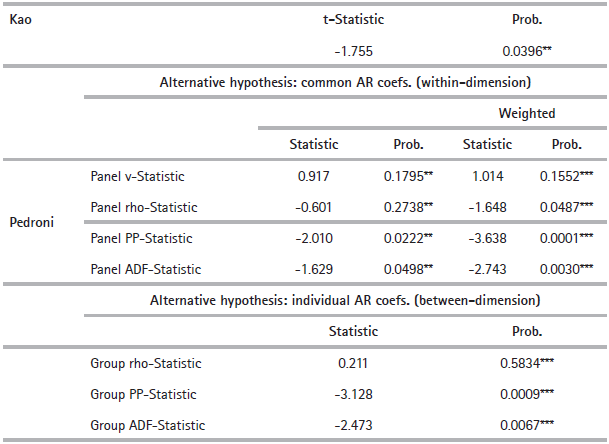Image resolution: width=609 pixels, height=444 pixels.
Task: Select the Group ADF-Statistic row label
Action: (x=145, y=427)
